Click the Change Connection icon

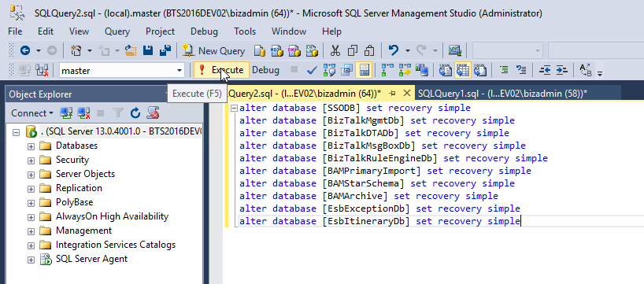42,71
